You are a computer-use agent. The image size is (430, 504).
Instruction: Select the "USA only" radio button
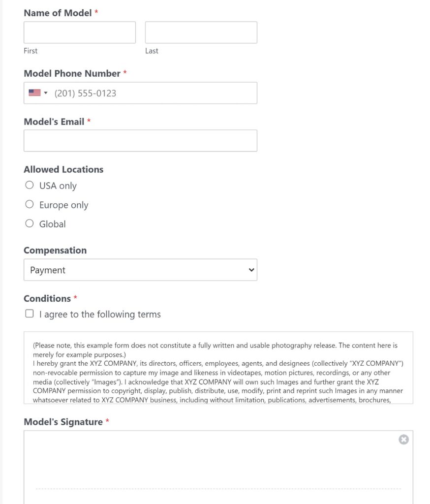pyautogui.click(x=29, y=185)
